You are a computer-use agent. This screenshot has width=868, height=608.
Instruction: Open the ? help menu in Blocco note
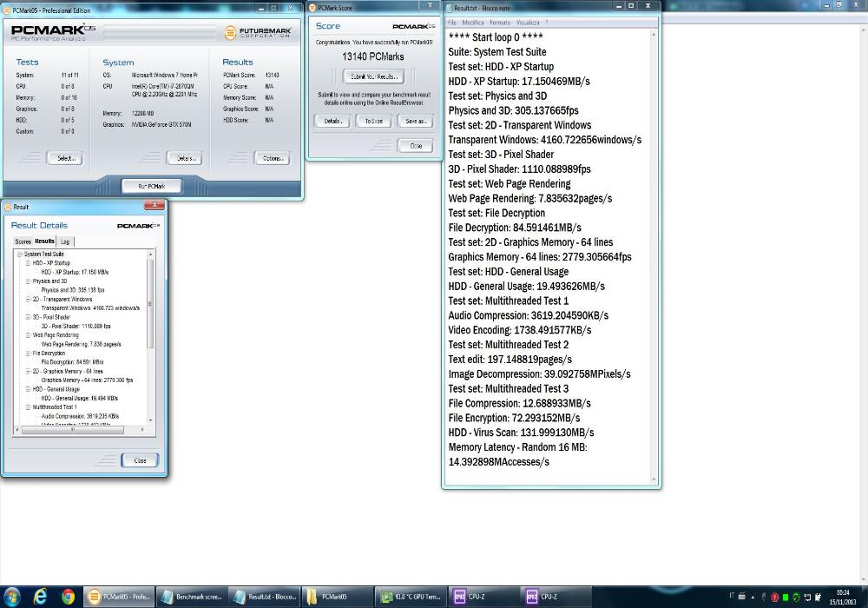(546, 23)
